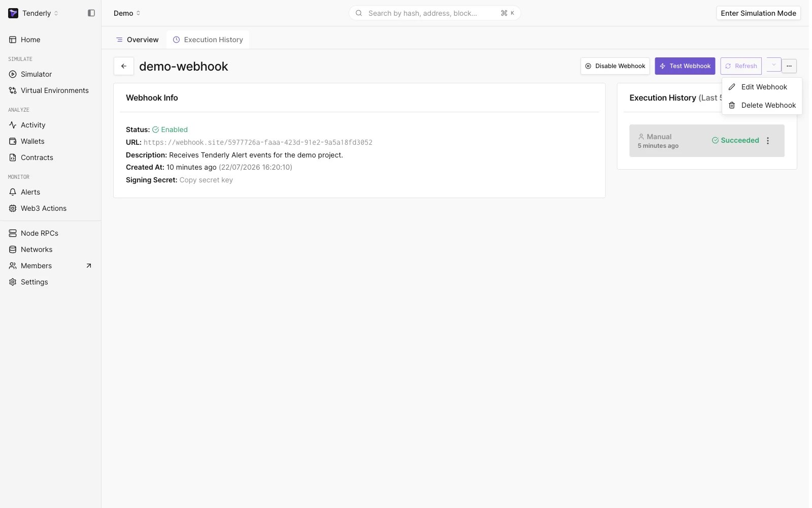Click the "5 minutes ago" text

(658, 146)
